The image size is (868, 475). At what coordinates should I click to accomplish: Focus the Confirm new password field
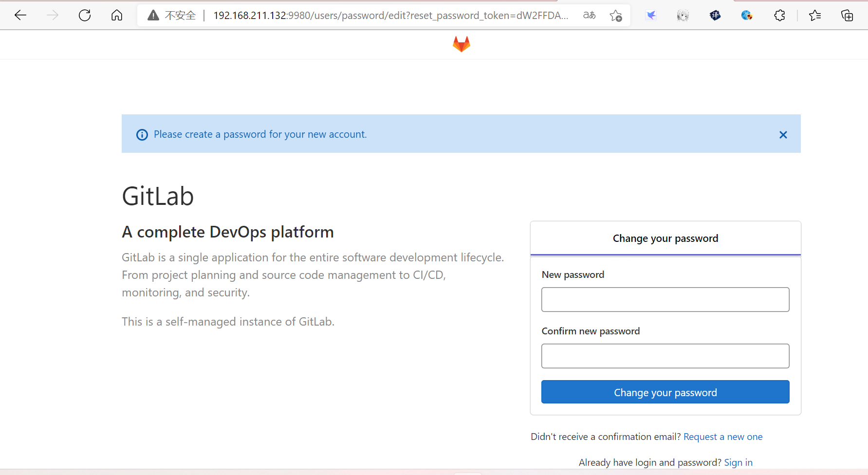[665, 356]
